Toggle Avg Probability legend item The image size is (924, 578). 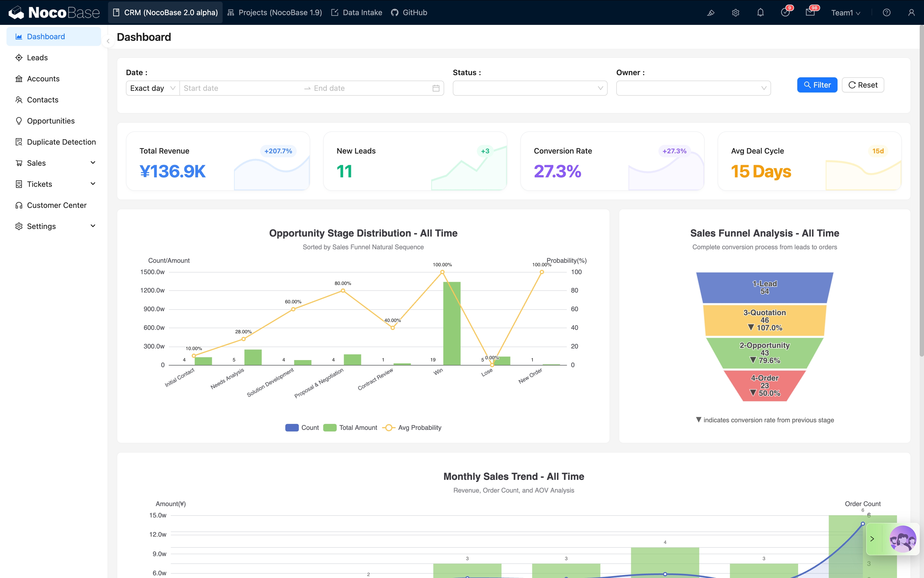(412, 427)
